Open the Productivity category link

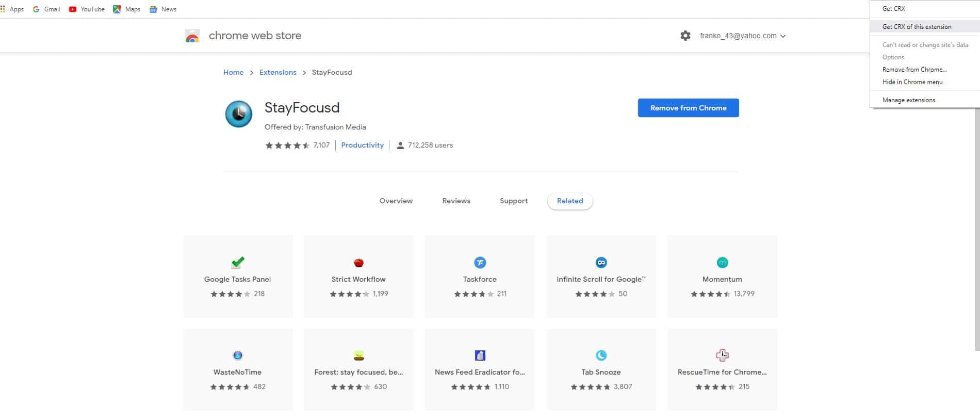coord(363,146)
